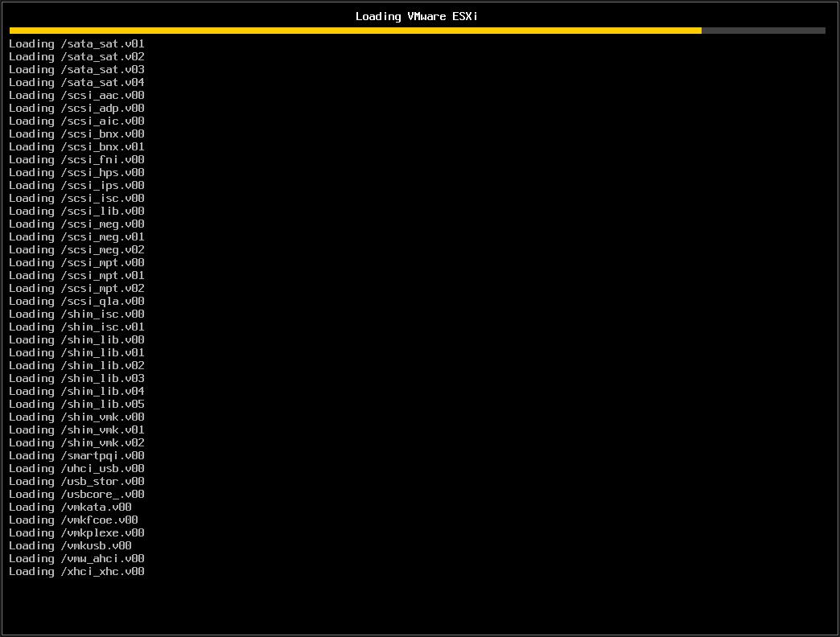Select the line 'Loading /vmkusb.v00'
840x637 pixels.
[70, 545]
